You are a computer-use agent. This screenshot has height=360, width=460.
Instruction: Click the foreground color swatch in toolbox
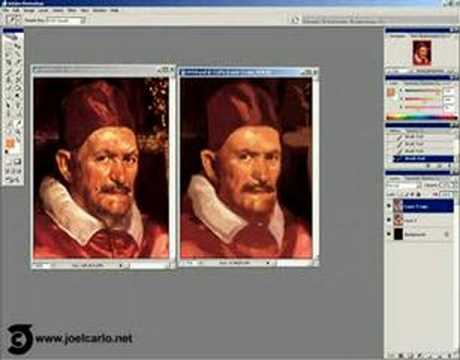[10, 143]
